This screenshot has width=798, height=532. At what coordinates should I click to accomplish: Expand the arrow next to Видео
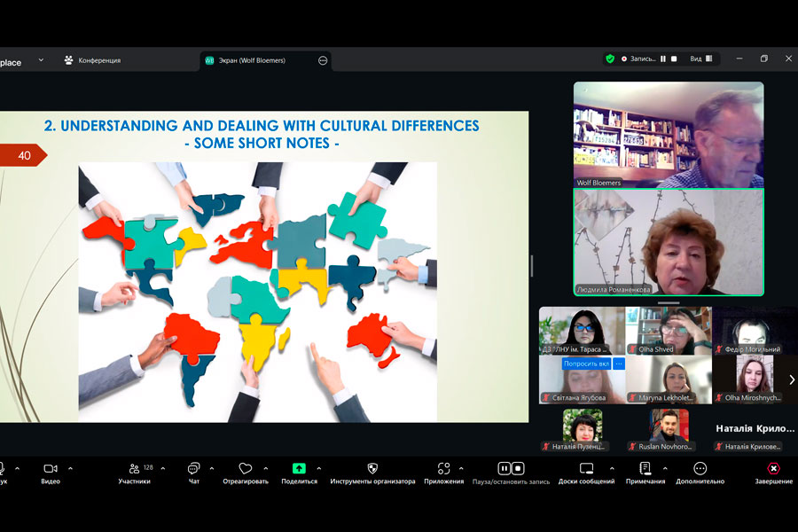pyautogui.click(x=70, y=468)
